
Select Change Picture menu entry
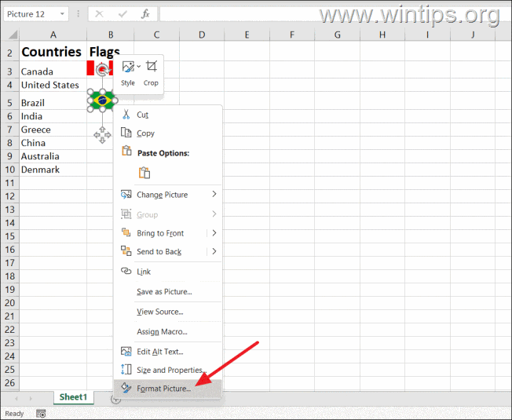coord(168,195)
